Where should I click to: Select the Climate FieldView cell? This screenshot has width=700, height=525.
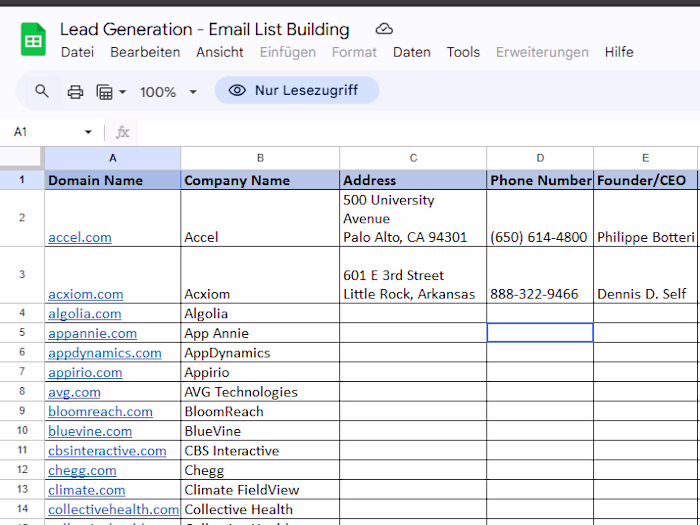(x=260, y=489)
